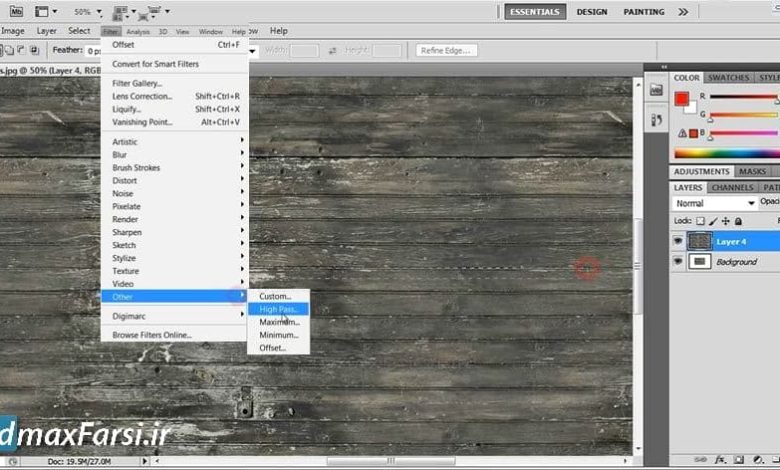Image resolution: width=780 pixels, height=470 pixels.
Task: Select Filter Gallery menu item
Action: 137,83
